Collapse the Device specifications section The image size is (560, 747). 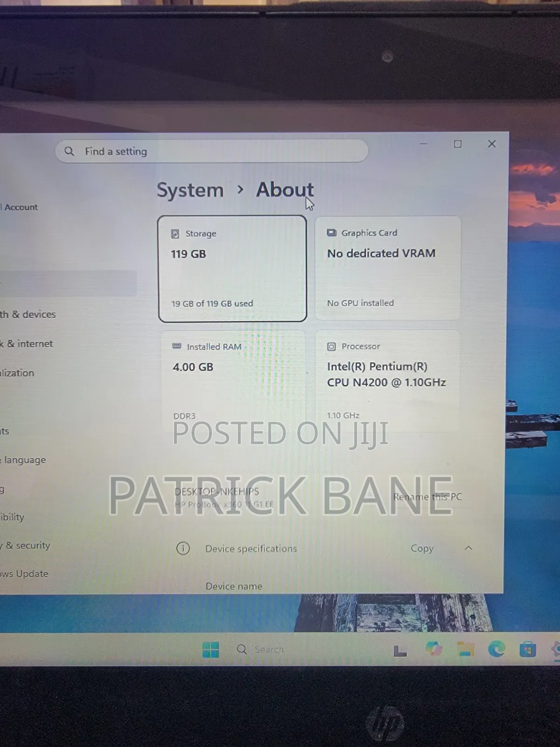[x=469, y=548]
